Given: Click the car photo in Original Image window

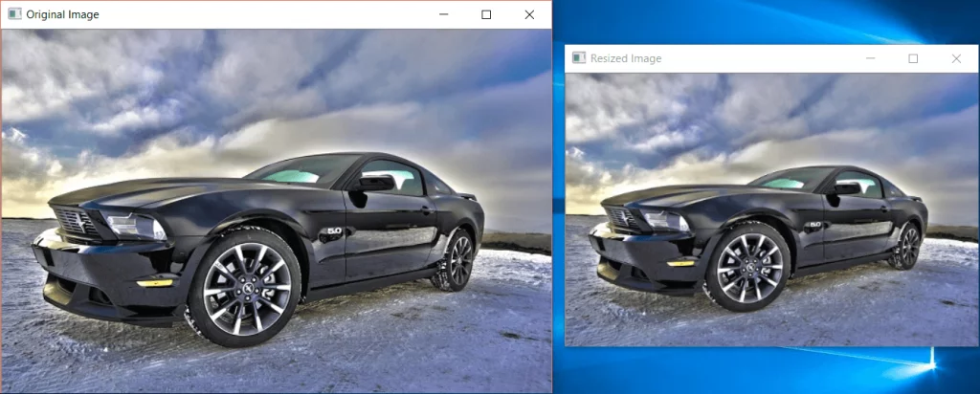Looking at the screenshot, I should (x=277, y=210).
